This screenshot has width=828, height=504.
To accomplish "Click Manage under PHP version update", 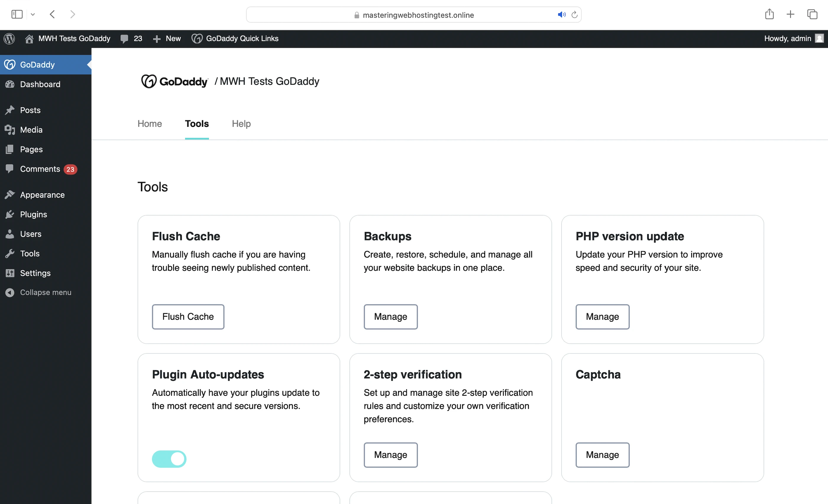I will coord(602,316).
